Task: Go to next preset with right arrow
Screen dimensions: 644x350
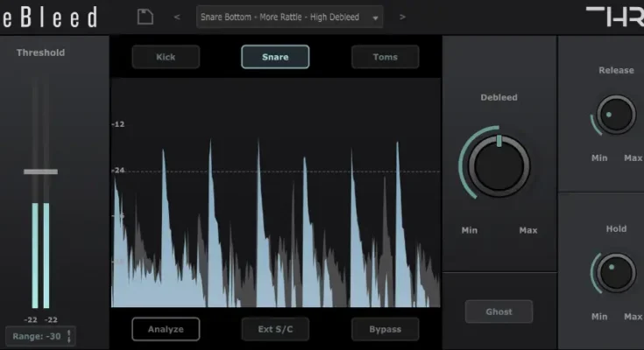Action: (x=402, y=17)
